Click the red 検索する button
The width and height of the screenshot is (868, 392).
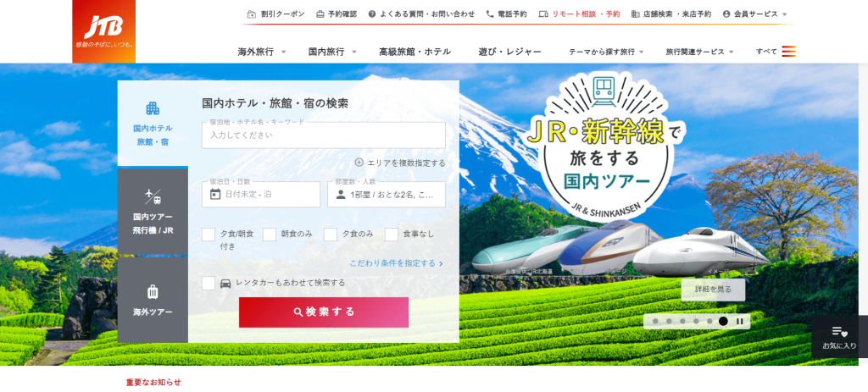tap(324, 312)
